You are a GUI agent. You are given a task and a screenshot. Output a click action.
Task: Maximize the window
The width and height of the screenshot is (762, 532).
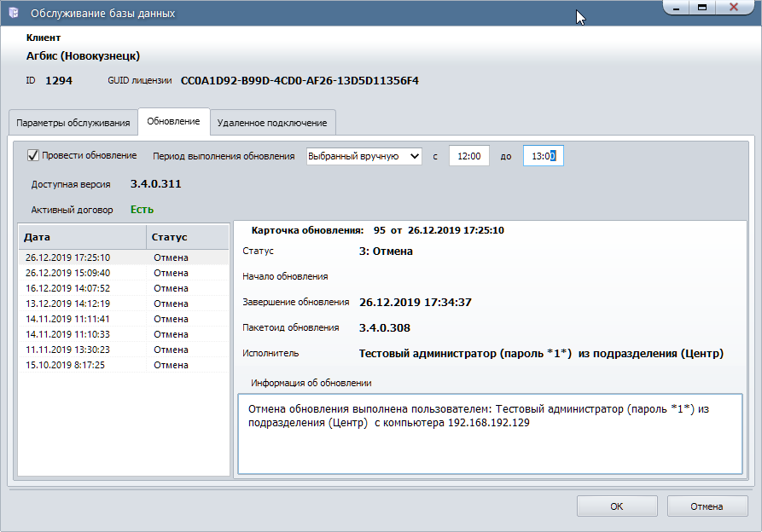(702, 8)
